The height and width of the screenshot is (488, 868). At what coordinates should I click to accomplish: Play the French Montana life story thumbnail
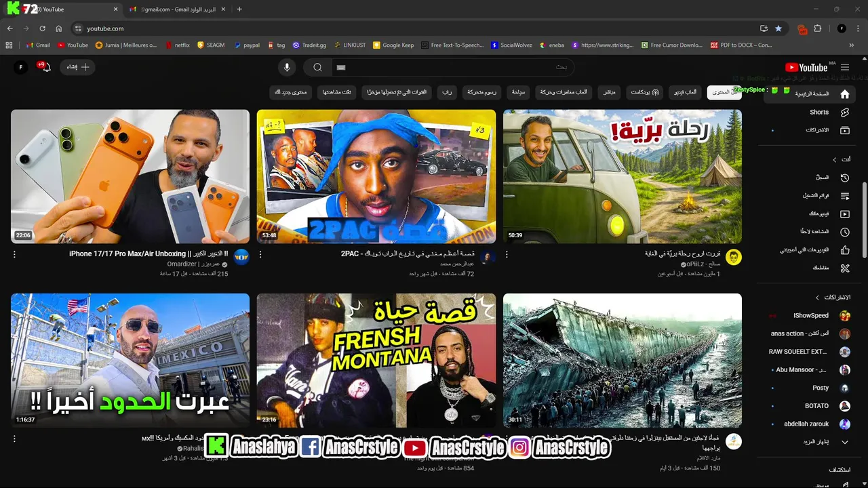pos(376,360)
